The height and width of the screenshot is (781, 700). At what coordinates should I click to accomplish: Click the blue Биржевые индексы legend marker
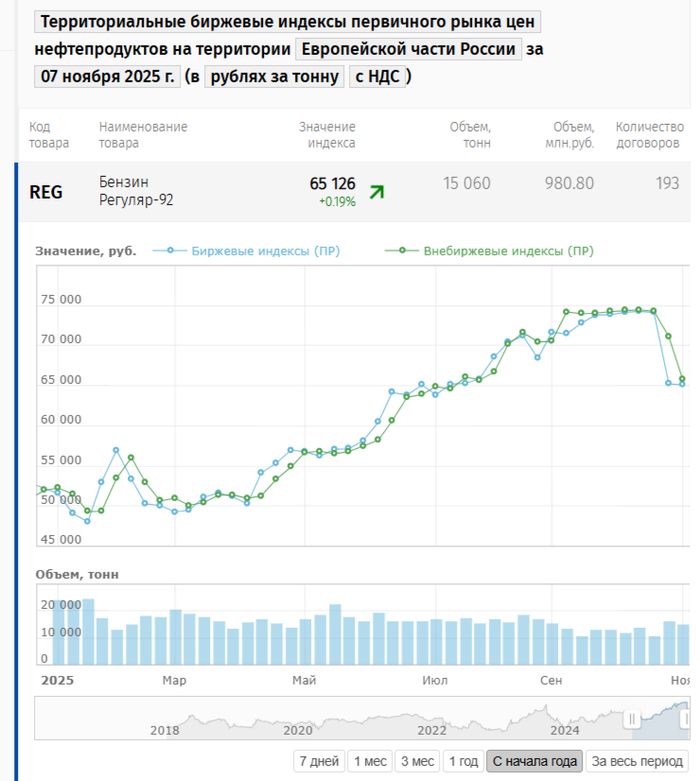tap(171, 251)
